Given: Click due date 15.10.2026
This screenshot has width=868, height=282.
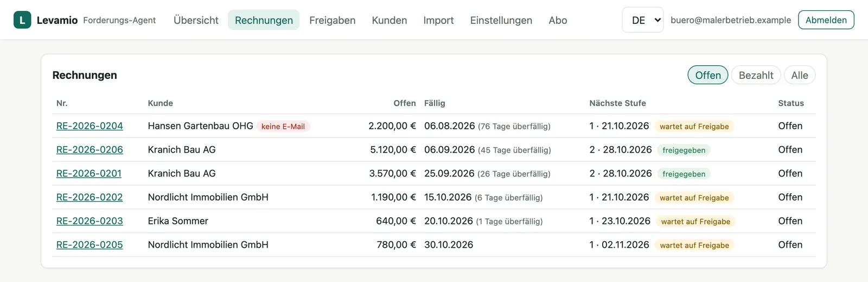Looking at the screenshot, I should (448, 197).
